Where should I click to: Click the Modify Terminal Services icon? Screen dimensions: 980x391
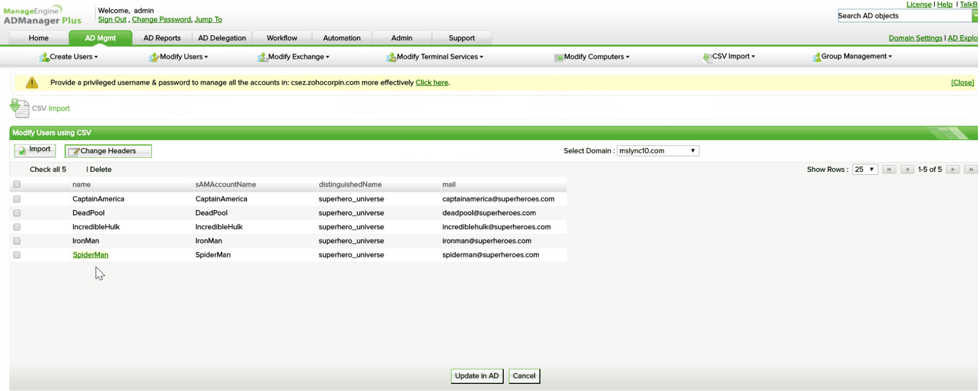[x=391, y=58]
